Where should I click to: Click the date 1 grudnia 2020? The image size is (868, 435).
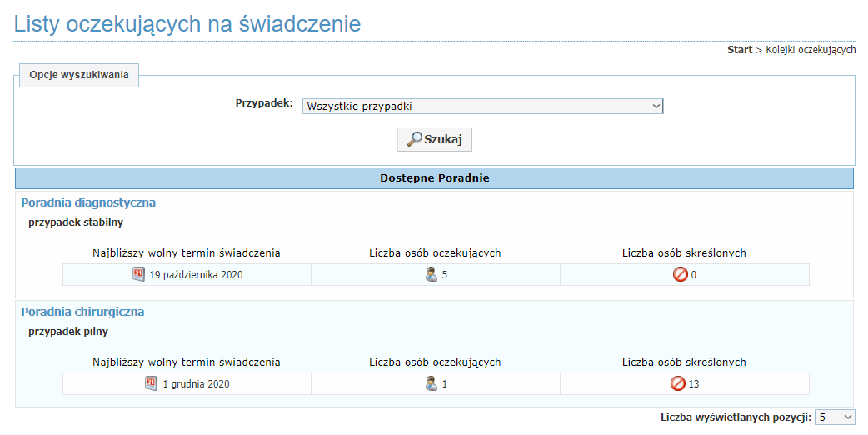pos(196,384)
